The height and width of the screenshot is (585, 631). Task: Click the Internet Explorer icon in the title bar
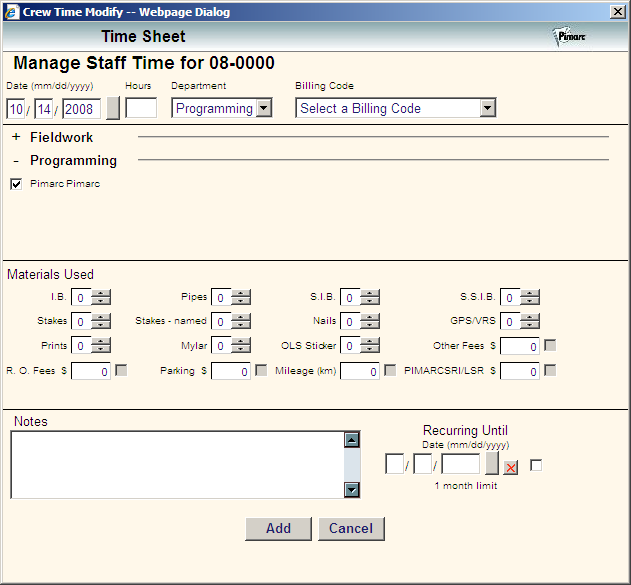pos(12,12)
